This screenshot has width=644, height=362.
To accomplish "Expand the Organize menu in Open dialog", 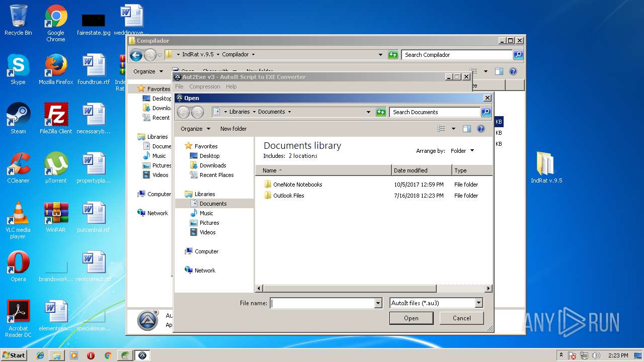I will point(195,129).
